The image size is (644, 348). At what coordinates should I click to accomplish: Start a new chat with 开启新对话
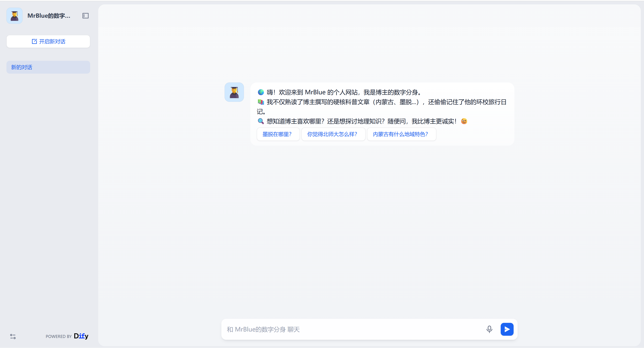48,41
